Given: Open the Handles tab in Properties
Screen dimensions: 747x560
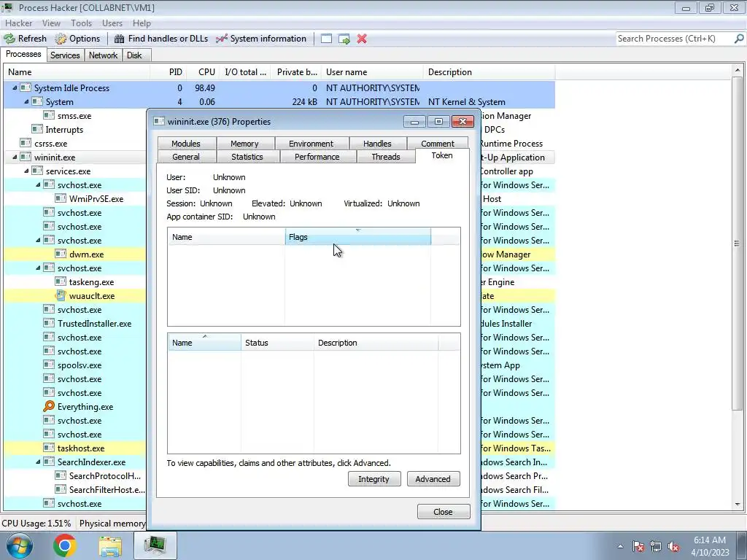Looking at the screenshot, I should (x=377, y=144).
